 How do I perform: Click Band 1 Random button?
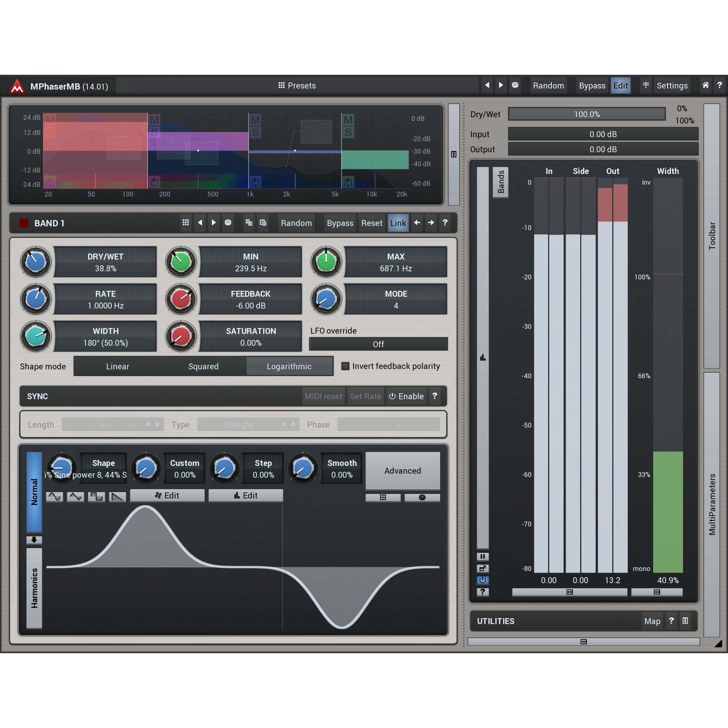pos(296,223)
